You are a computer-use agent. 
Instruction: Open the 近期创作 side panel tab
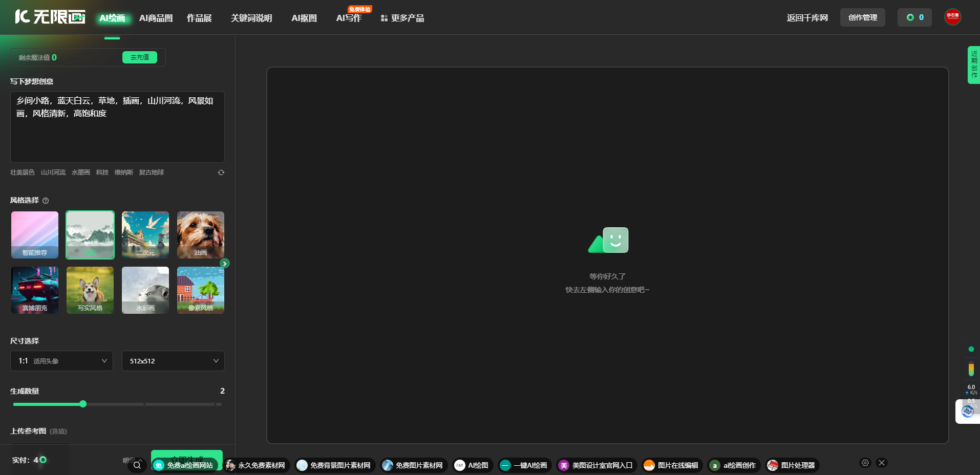pyautogui.click(x=973, y=64)
